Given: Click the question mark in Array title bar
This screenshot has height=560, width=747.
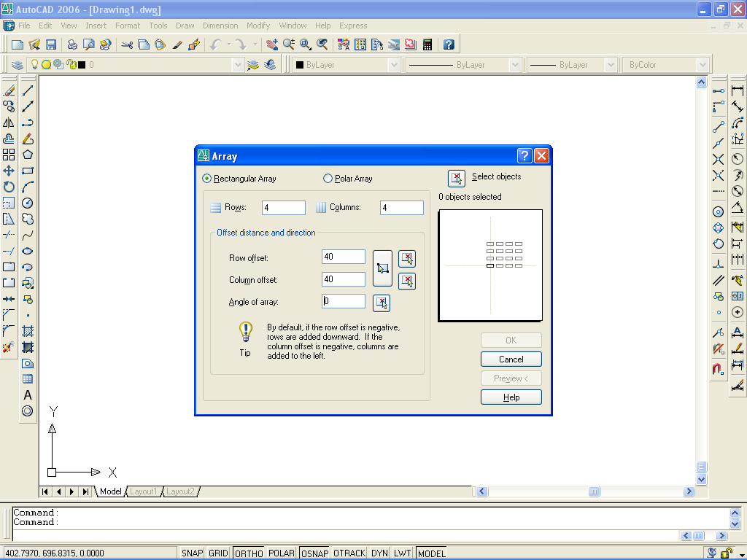Looking at the screenshot, I should click(x=524, y=156).
